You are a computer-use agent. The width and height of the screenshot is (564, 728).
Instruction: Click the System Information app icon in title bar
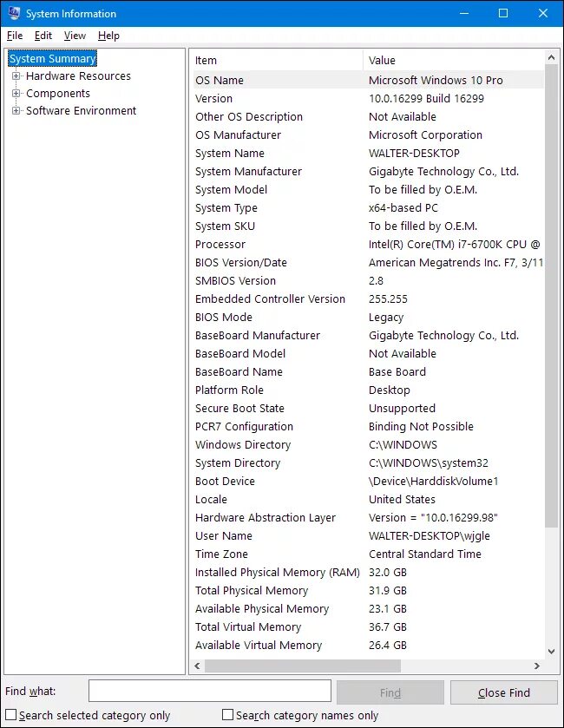pos(14,14)
